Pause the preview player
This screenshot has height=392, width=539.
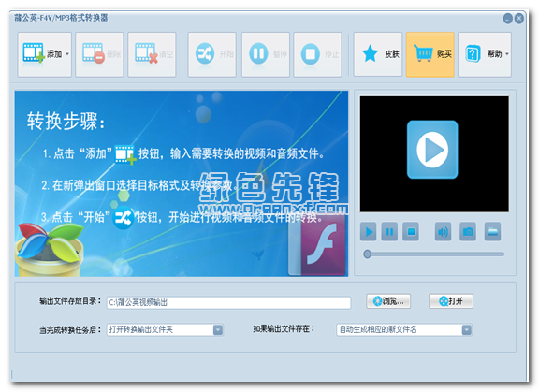pos(389,232)
